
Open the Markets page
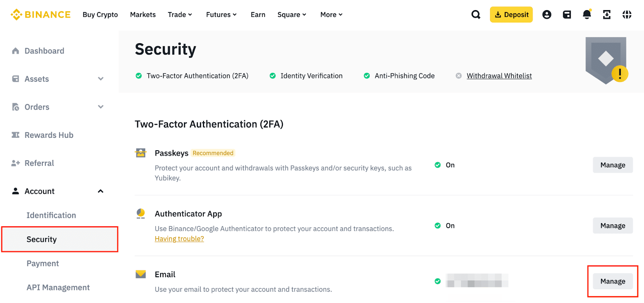[x=143, y=15]
